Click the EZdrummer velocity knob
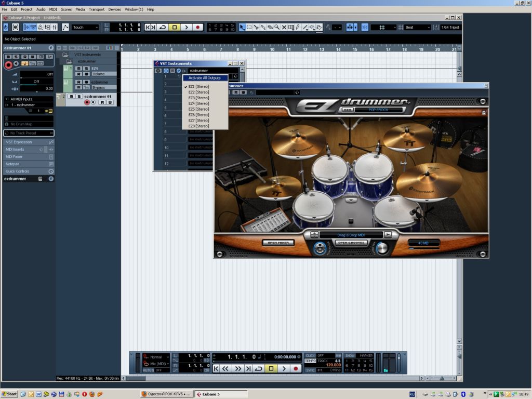 [x=382, y=248]
